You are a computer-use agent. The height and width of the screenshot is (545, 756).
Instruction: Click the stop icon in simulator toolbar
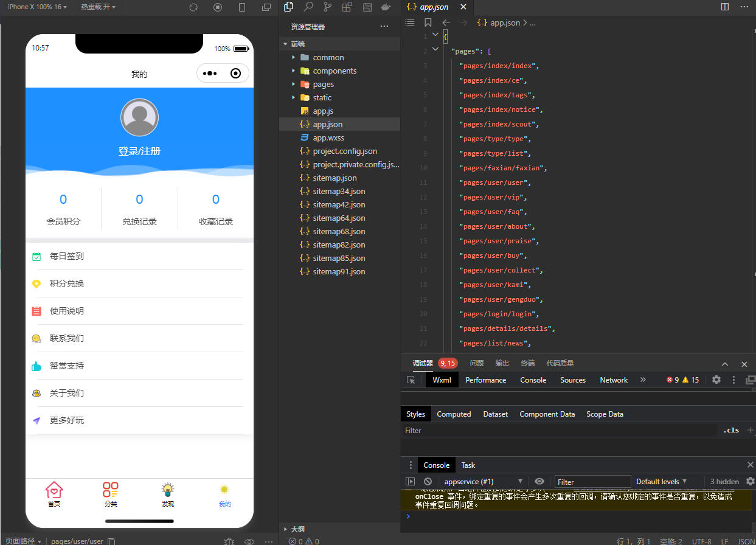[x=218, y=7]
